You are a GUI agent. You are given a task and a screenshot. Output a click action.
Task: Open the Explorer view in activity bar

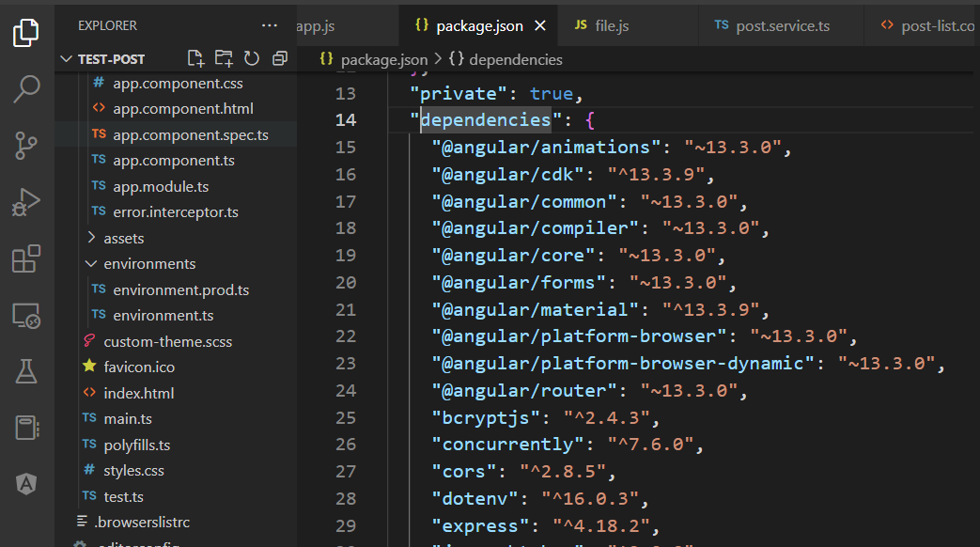pos(25,33)
